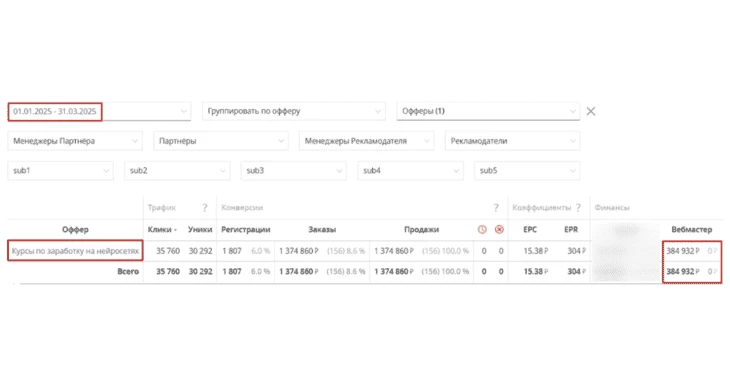The width and height of the screenshot is (730, 382).
Task: Click the 'Оффер' column header
Action: pos(75,229)
